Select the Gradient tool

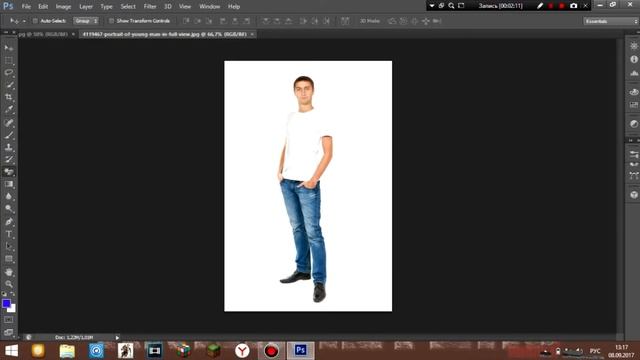click(9, 184)
